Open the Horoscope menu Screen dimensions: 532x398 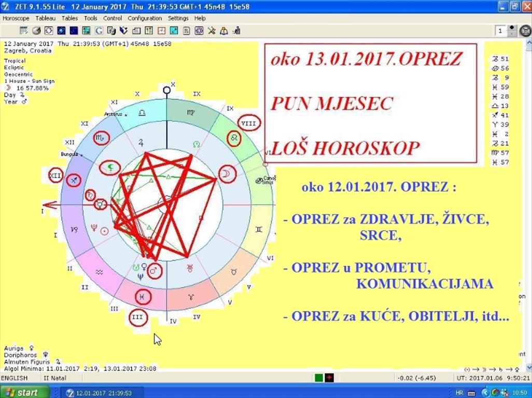click(x=16, y=18)
